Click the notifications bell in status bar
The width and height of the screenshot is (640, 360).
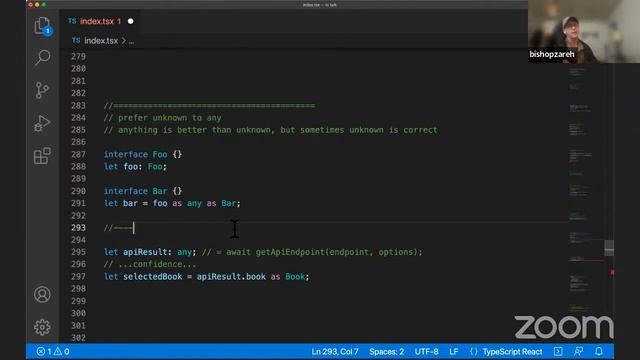point(599,351)
